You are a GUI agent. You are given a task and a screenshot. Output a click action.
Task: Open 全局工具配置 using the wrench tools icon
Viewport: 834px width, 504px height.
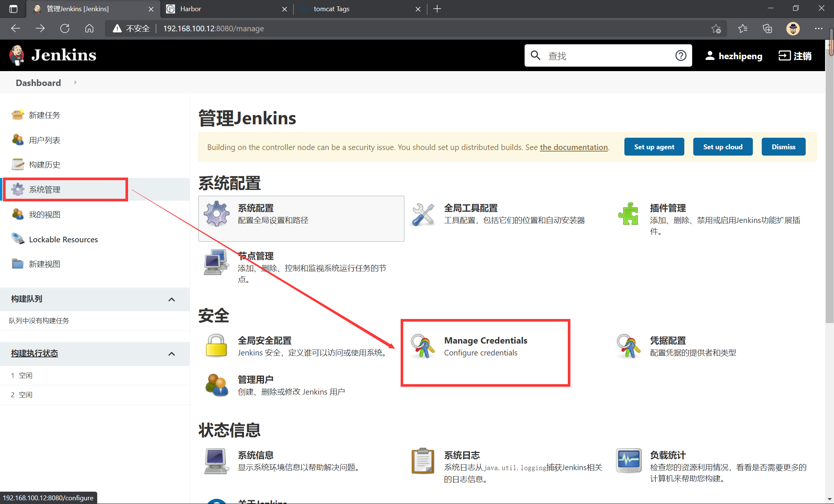[x=423, y=214]
